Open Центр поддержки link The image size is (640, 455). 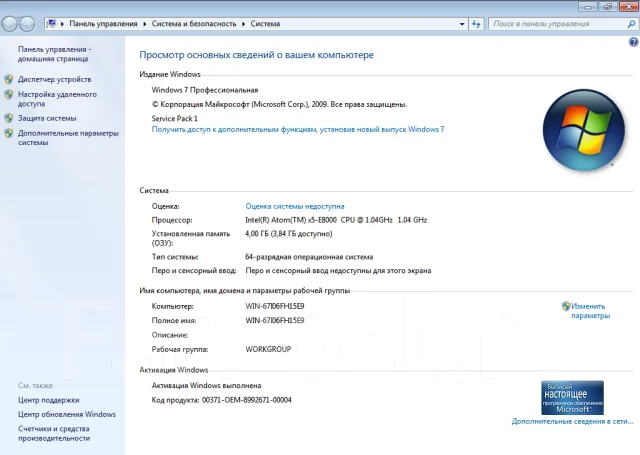click(49, 400)
